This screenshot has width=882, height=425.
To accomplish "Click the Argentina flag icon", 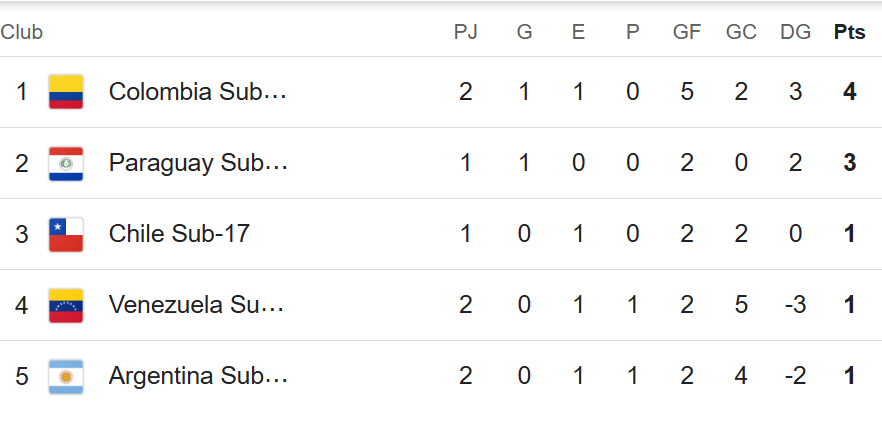I will [66, 376].
